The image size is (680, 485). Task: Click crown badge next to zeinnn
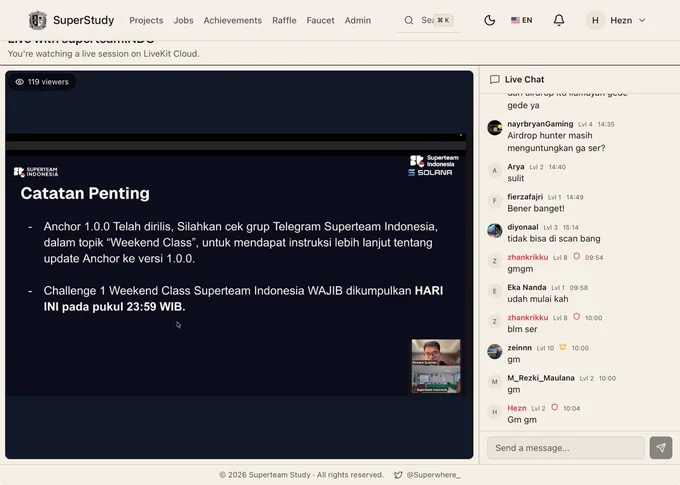[562, 347]
